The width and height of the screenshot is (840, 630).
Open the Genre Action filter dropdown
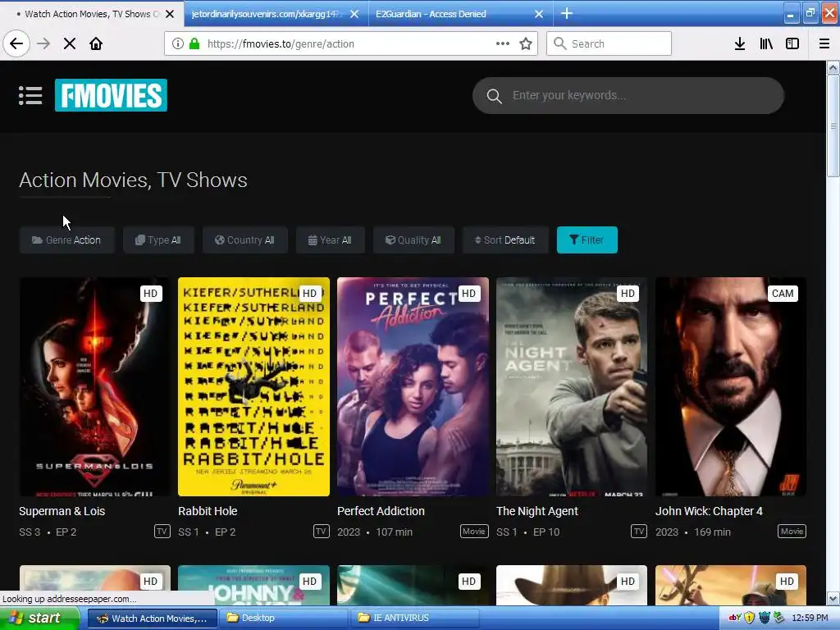67,240
